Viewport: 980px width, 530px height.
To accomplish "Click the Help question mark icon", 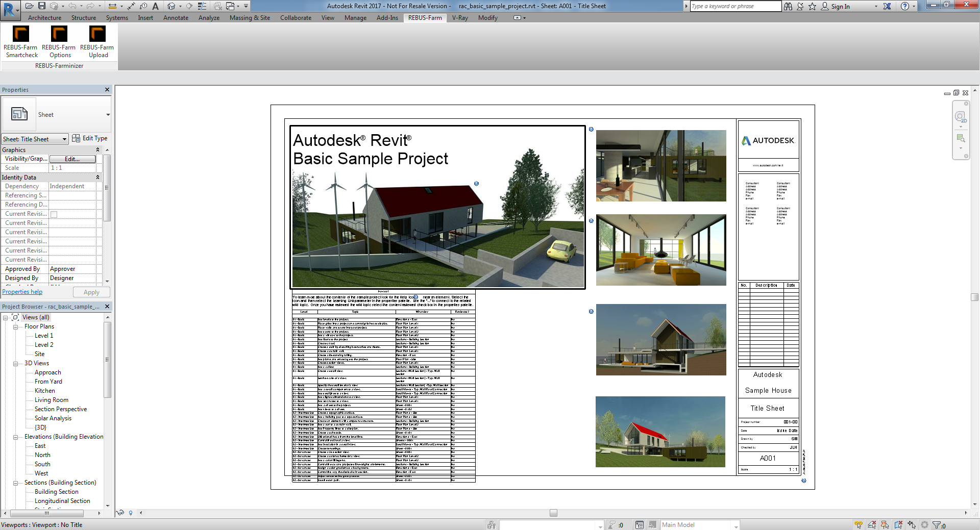I will (904, 6).
